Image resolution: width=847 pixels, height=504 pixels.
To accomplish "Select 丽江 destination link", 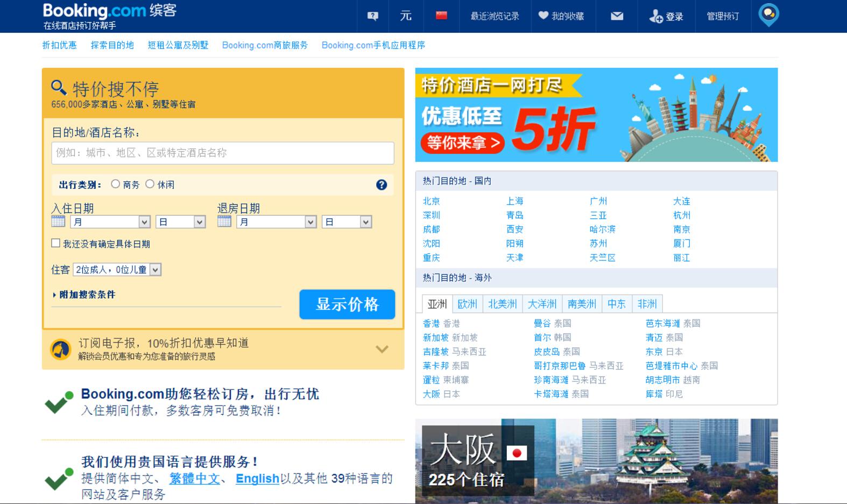I will (682, 258).
